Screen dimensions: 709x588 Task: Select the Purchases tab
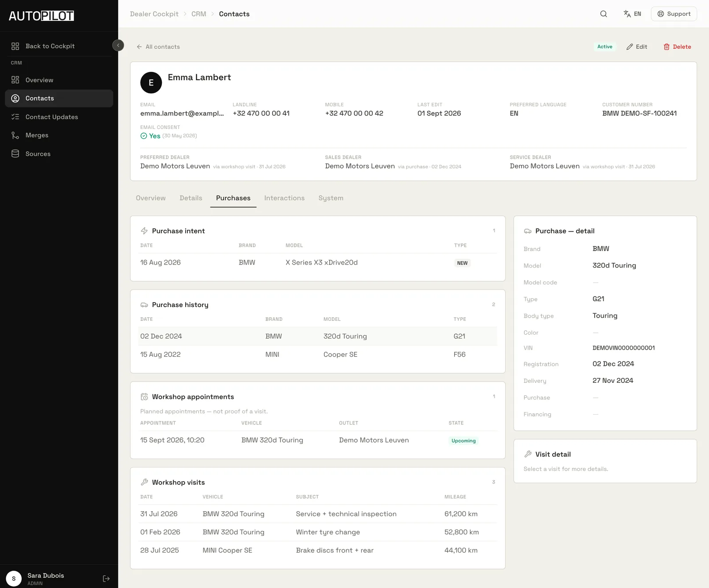pos(233,198)
